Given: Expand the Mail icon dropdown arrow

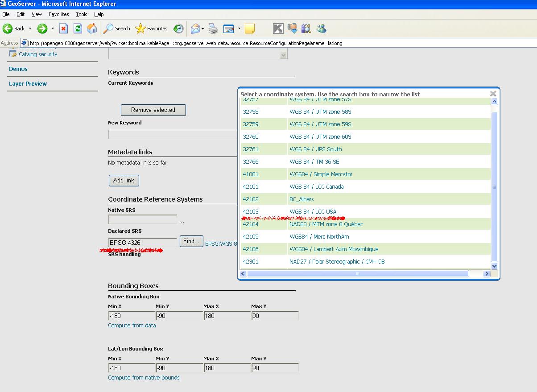Looking at the screenshot, I should [x=202, y=29].
